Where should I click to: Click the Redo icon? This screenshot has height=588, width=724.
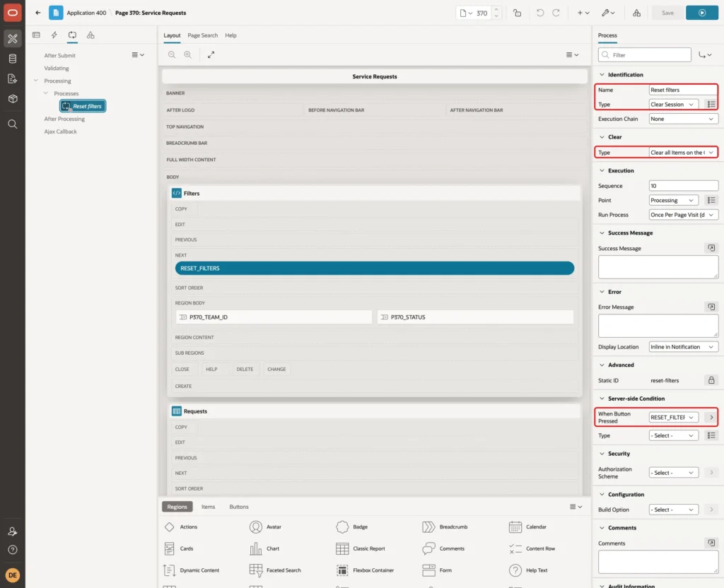click(x=556, y=13)
